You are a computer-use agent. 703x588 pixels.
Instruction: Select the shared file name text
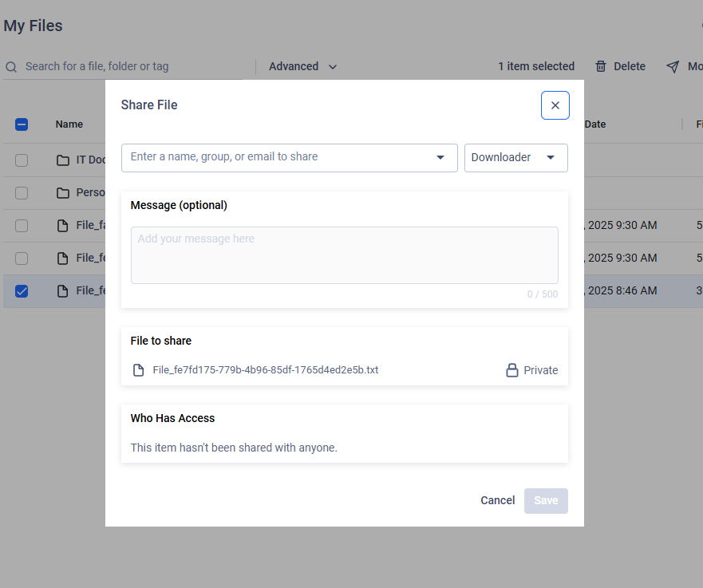(x=266, y=369)
